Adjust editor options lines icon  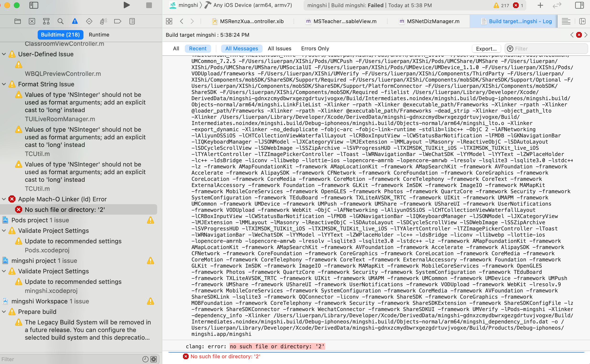tap(566, 21)
